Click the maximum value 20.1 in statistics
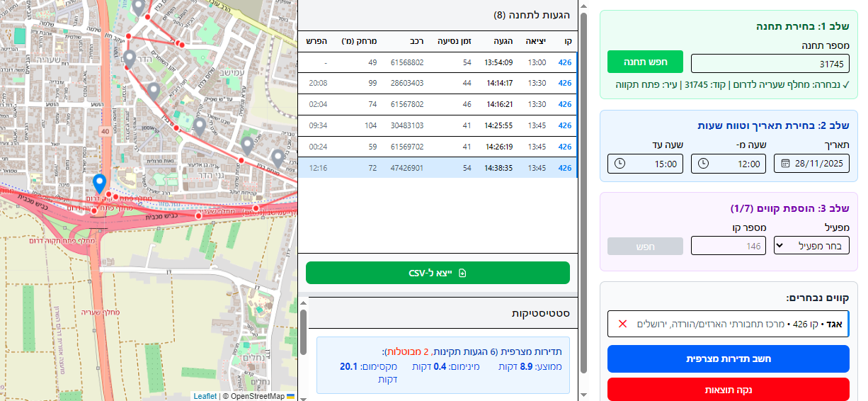Screen dimensions: 868x401 (x=350, y=366)
